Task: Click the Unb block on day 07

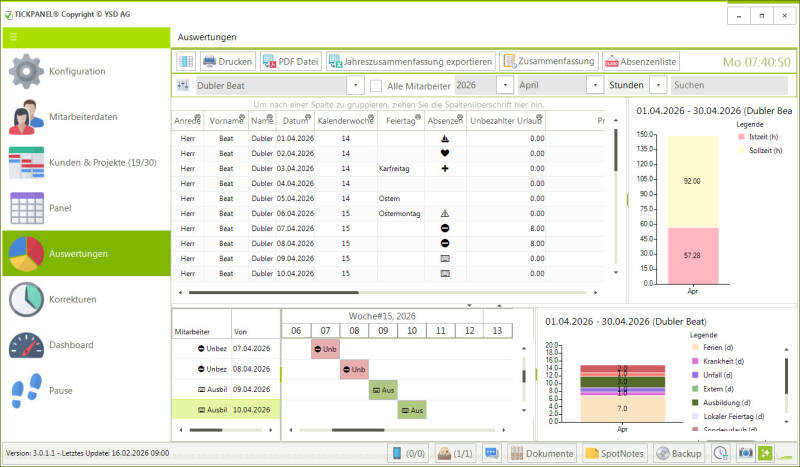Action: coord(326,349)
